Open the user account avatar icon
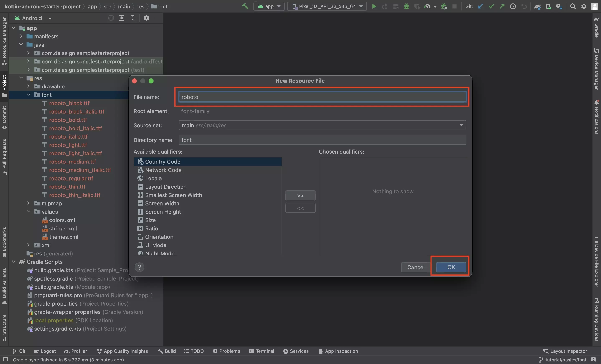Viewport: 601px width, 364px height. coord(595,6)
